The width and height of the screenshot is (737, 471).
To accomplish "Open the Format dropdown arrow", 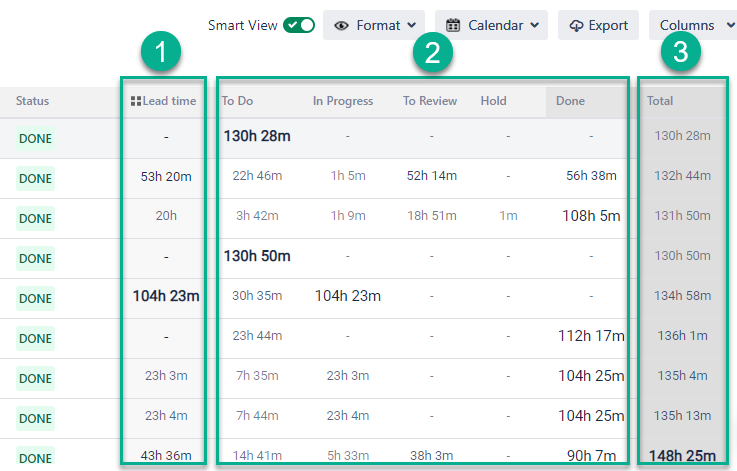I will pyautogui.click(x=412, y=25).
